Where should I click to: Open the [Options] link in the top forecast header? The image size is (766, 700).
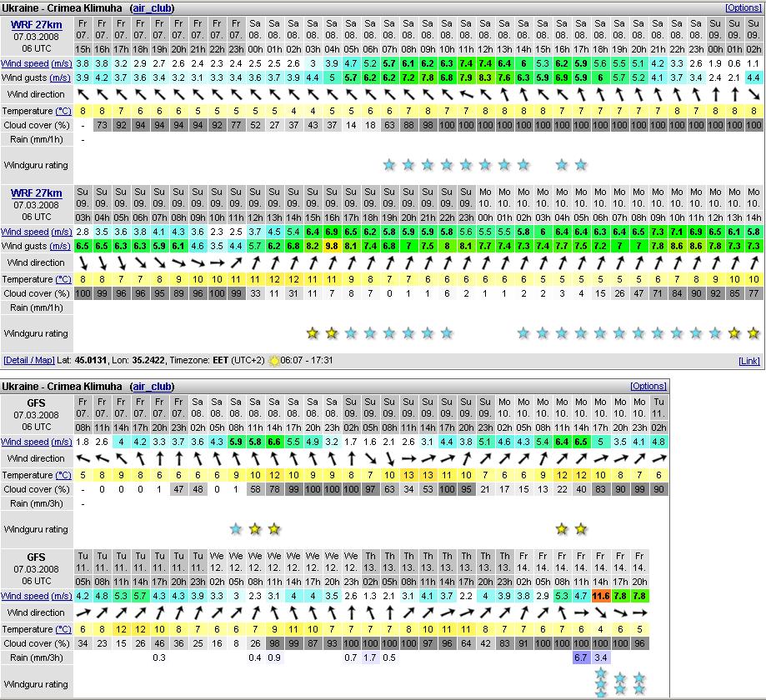[x=743, y=7]
